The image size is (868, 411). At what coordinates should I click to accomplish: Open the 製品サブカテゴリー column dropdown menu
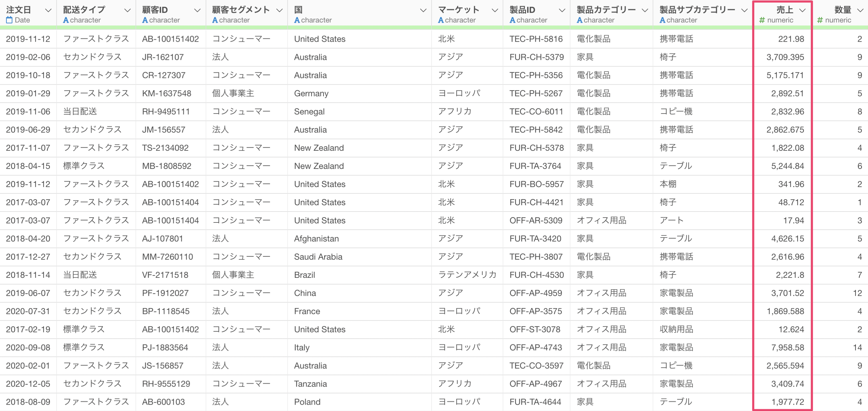(744, 11)
